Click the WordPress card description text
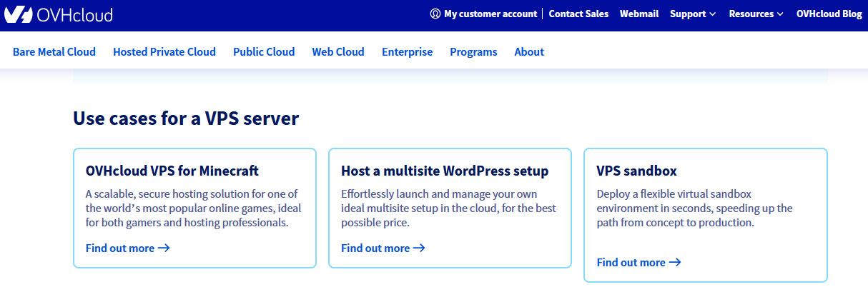 448,208
